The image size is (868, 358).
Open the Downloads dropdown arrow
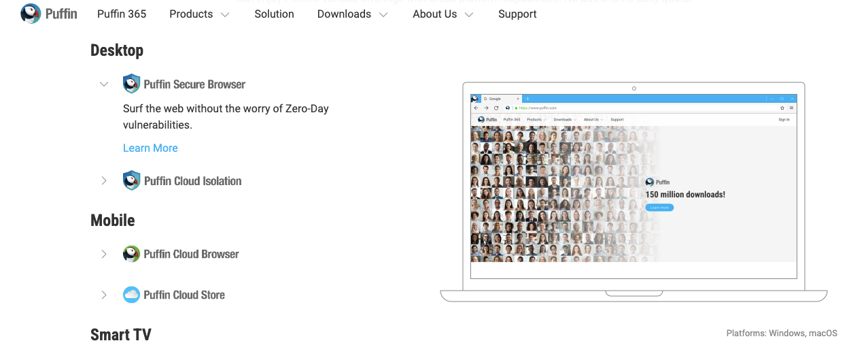tap(383, 15)
